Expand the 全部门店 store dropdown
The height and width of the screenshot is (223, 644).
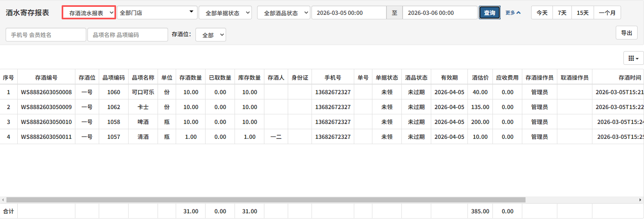(157, 13)
